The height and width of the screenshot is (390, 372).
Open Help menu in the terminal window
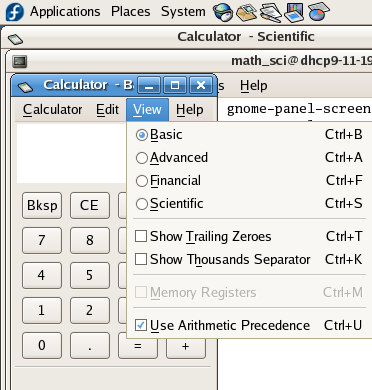(x=254, y=86)
